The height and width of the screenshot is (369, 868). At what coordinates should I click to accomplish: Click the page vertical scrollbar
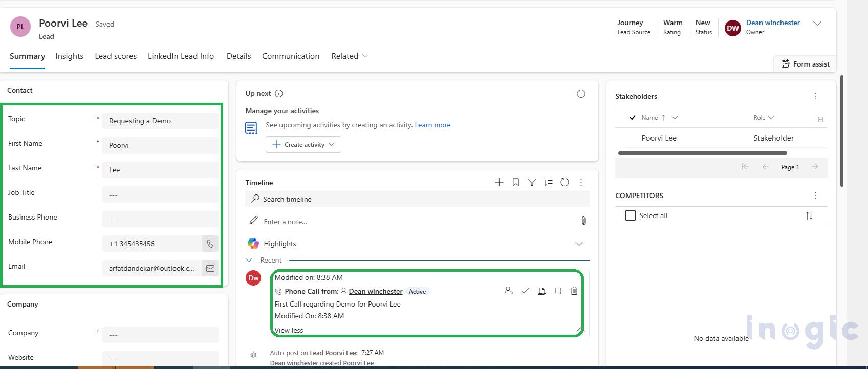tap(842, 132)
